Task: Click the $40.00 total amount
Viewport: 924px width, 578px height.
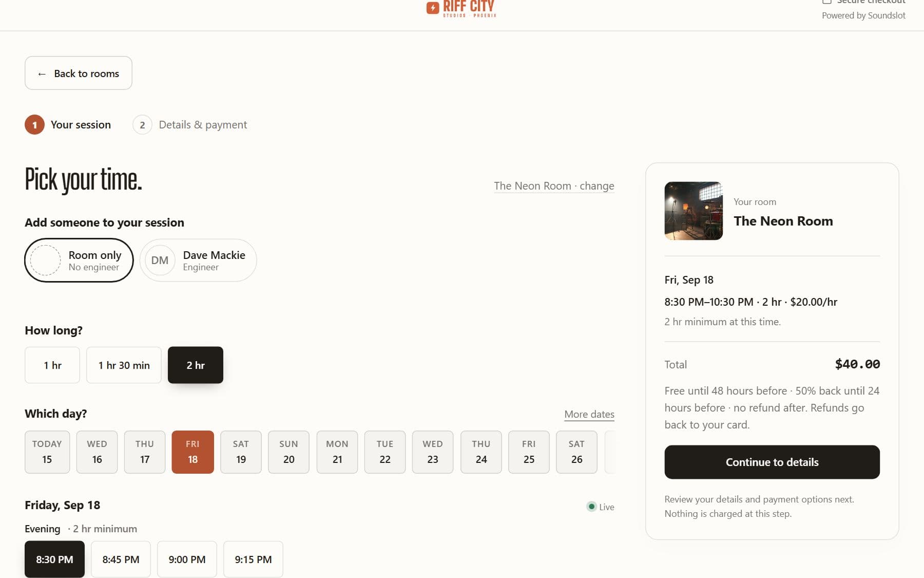Action: [857, 364]
